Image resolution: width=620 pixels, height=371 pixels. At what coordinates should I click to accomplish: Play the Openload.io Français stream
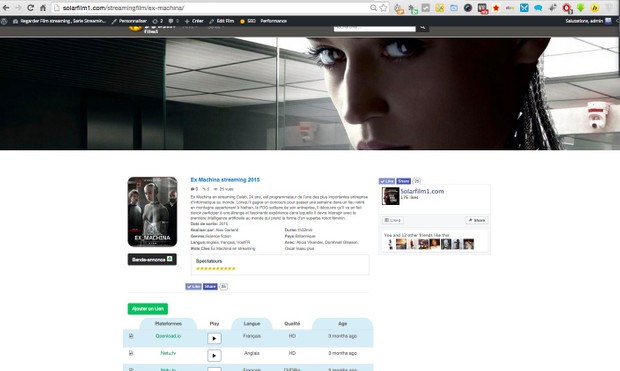point(214,338)
